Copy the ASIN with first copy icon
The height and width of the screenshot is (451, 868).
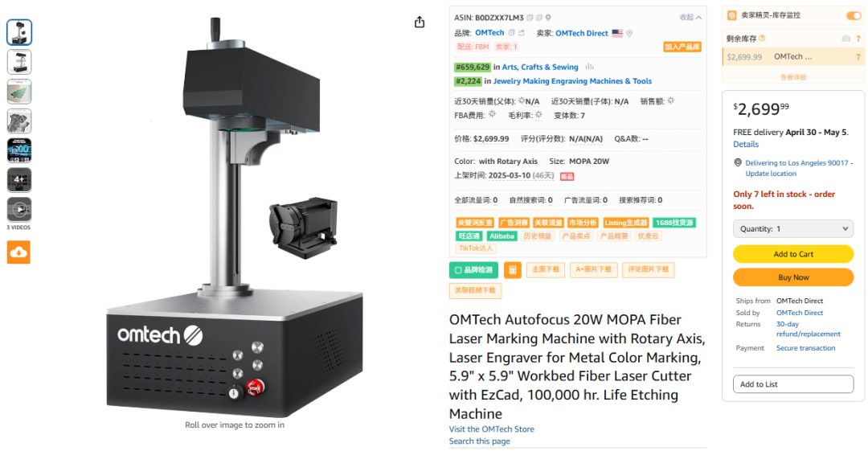pyautogui.click(x=530, y=18)
